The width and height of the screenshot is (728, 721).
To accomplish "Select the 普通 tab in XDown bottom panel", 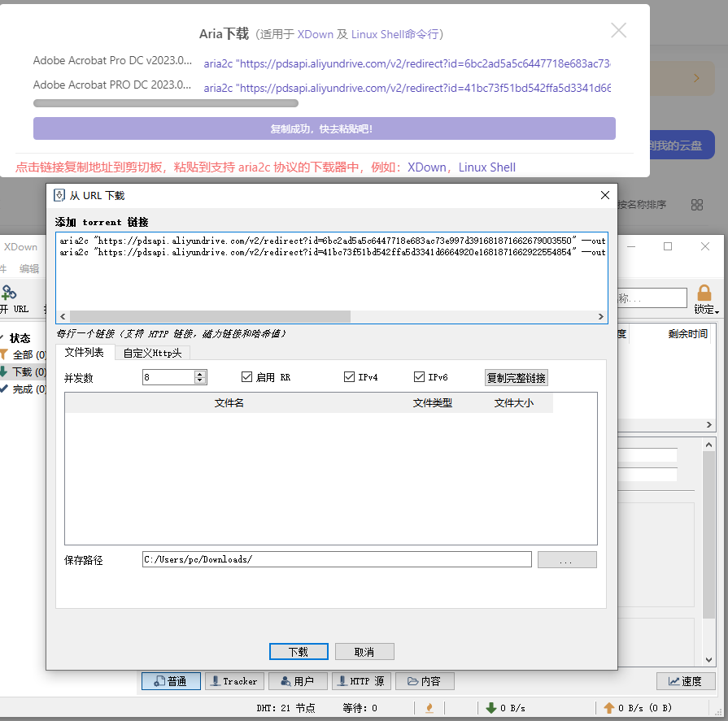I will [171, 681].
